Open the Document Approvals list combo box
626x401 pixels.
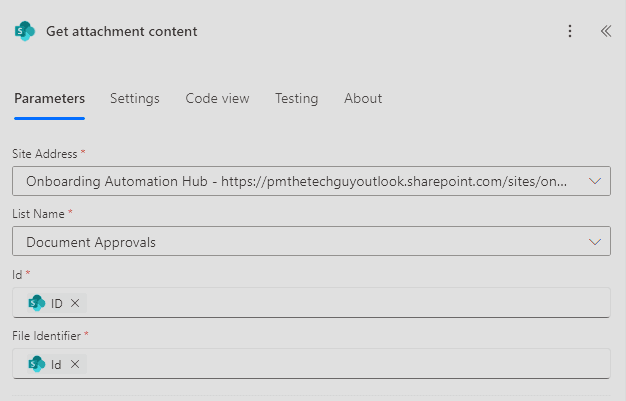[298, 242]
